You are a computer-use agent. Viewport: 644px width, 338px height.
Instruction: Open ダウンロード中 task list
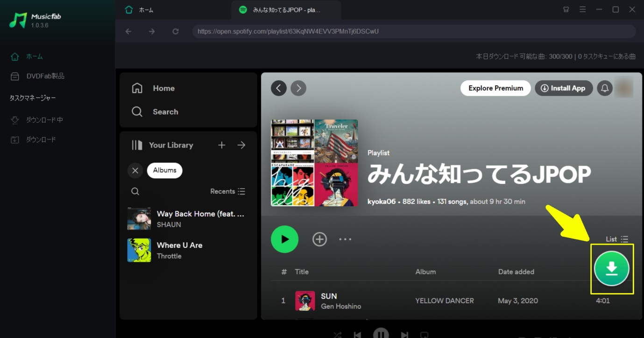click(x=44, y=120)
